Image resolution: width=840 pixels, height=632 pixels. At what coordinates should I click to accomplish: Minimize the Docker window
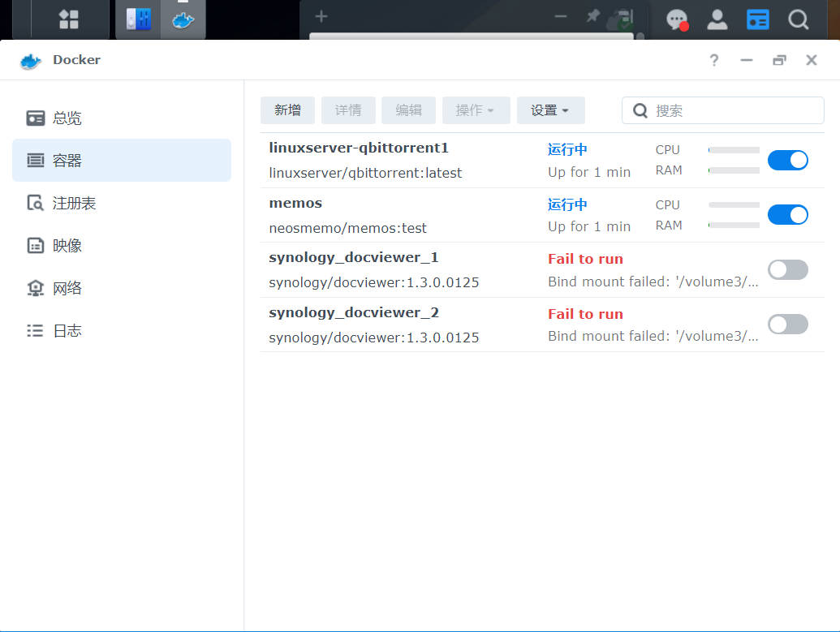746,60
